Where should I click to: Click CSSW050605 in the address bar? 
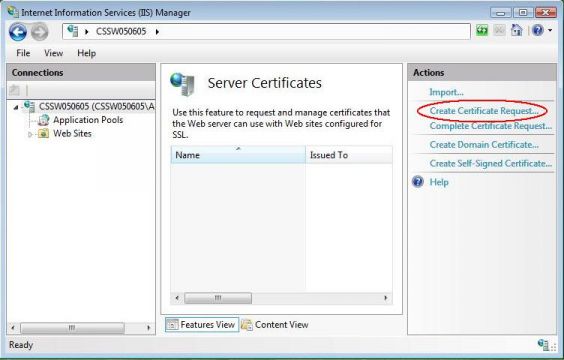coord(121,31)
